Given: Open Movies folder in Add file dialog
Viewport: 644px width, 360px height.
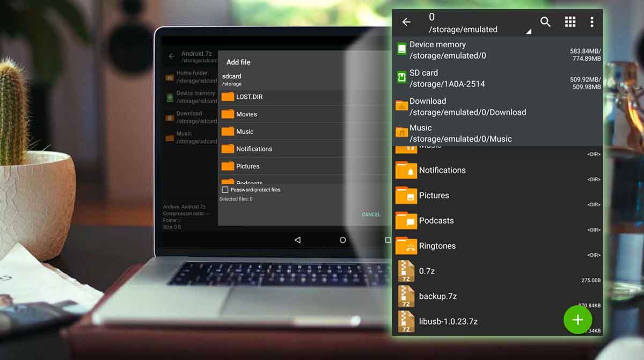Looking at the screenshot, I should pyautogui.click(x=304, y=114).
